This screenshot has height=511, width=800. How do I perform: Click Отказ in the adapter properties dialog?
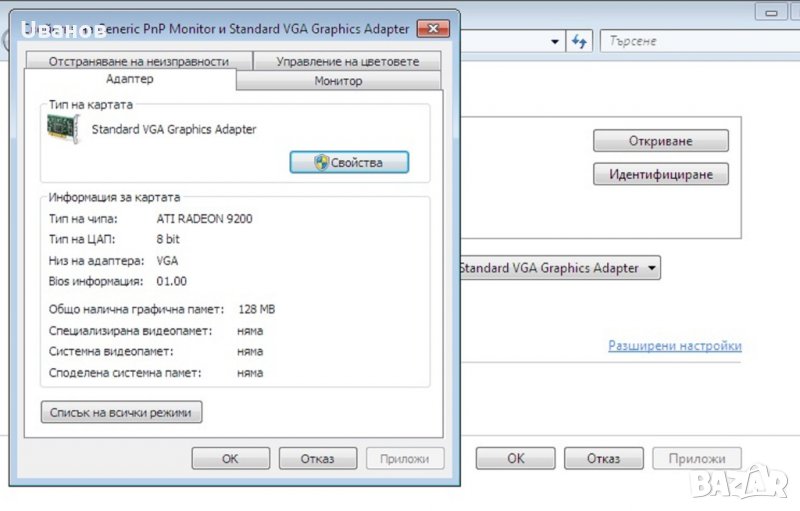point(318,459)
